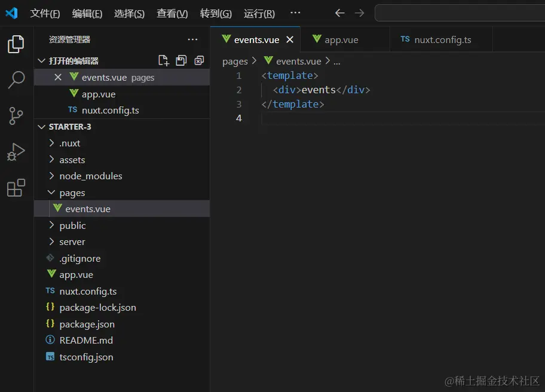Open tsconfig.json in the file tree

(122, 357)
